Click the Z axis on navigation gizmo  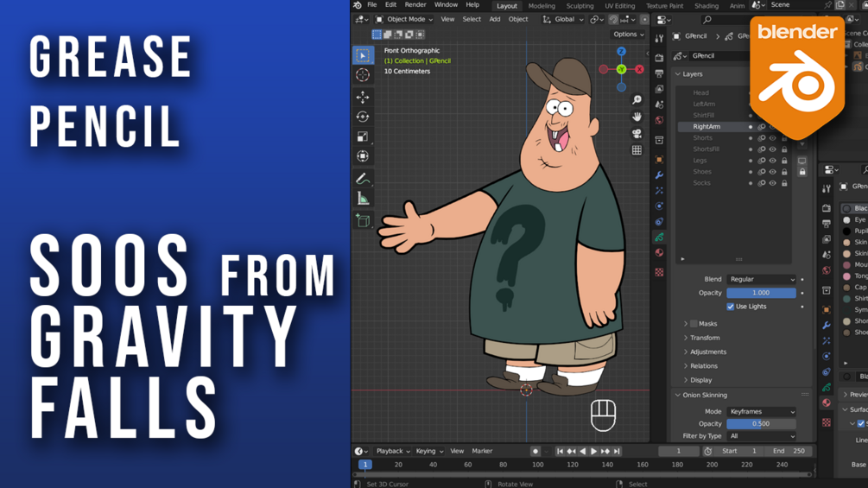621,52
